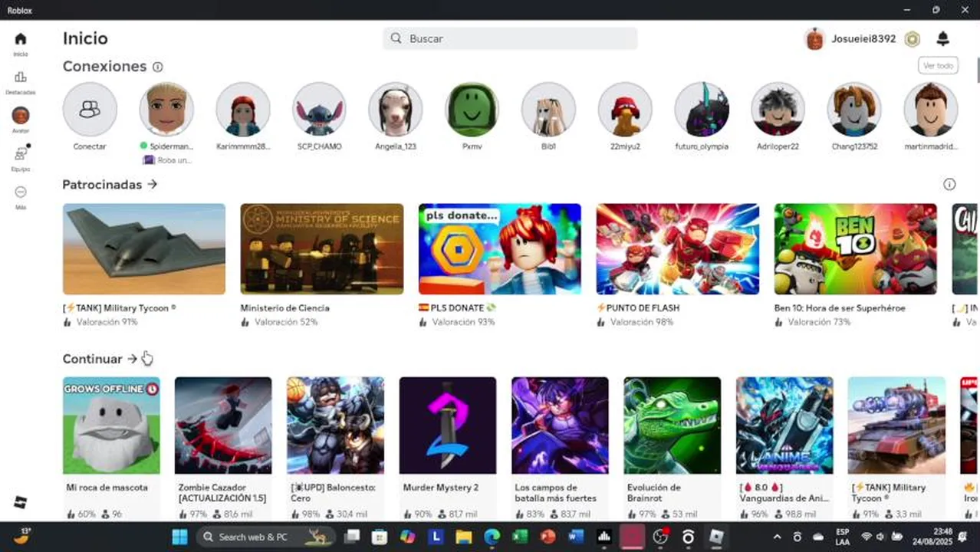Click the page vertical scrollbar

click(977, 69)
